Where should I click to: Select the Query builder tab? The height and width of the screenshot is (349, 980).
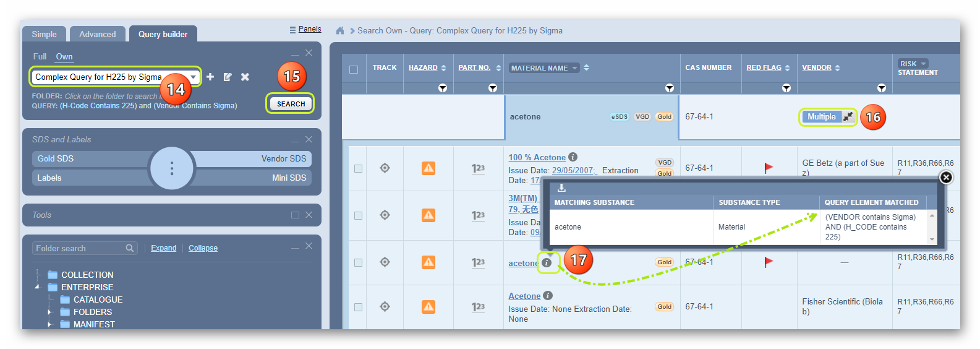[x=163, y=34]
